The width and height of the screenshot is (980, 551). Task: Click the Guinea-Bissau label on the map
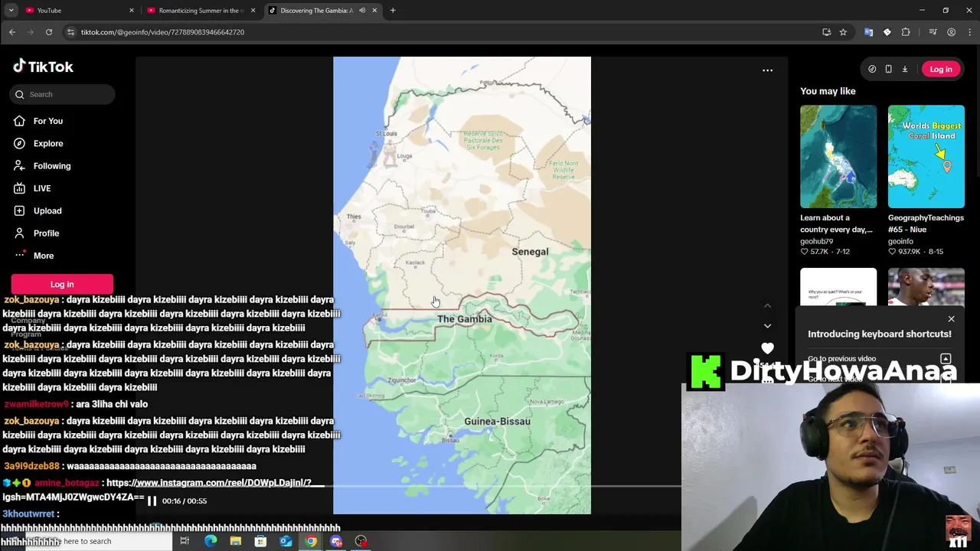click(x=497, y=422)
